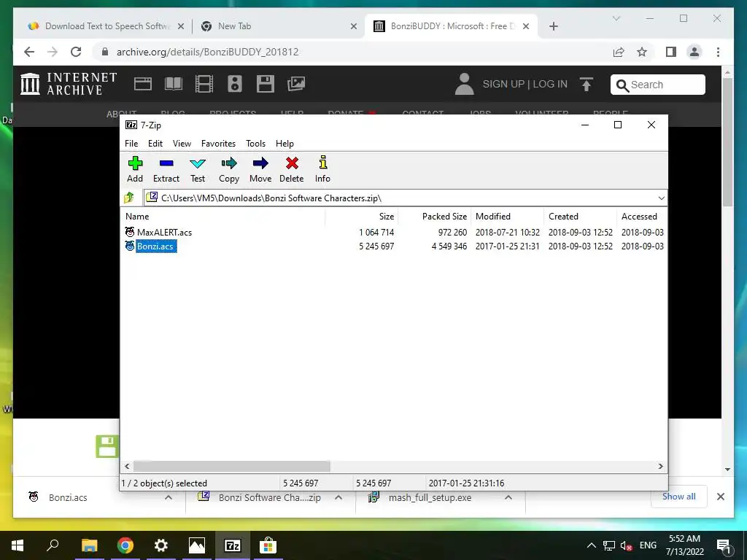The image size is (747, 560).
Task: Click the 7-Zip path input field
Action: point(406,198)
